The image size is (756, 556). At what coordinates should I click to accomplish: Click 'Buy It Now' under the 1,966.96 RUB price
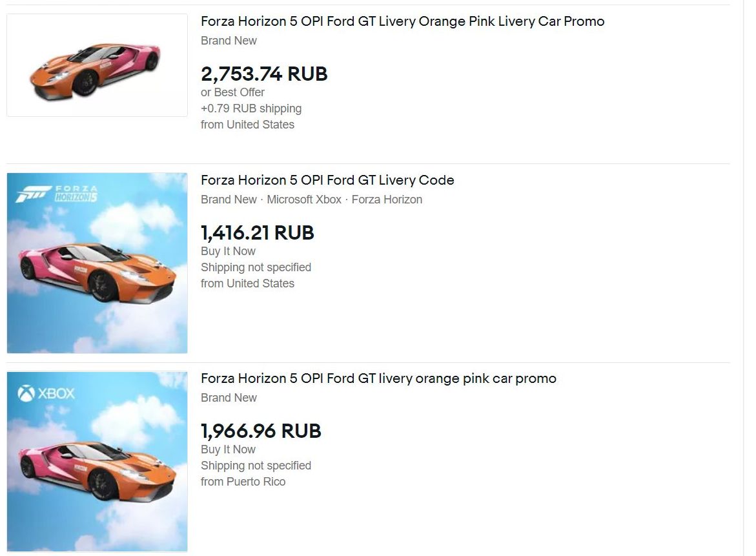pyautogui.click(x=228, y=449)
